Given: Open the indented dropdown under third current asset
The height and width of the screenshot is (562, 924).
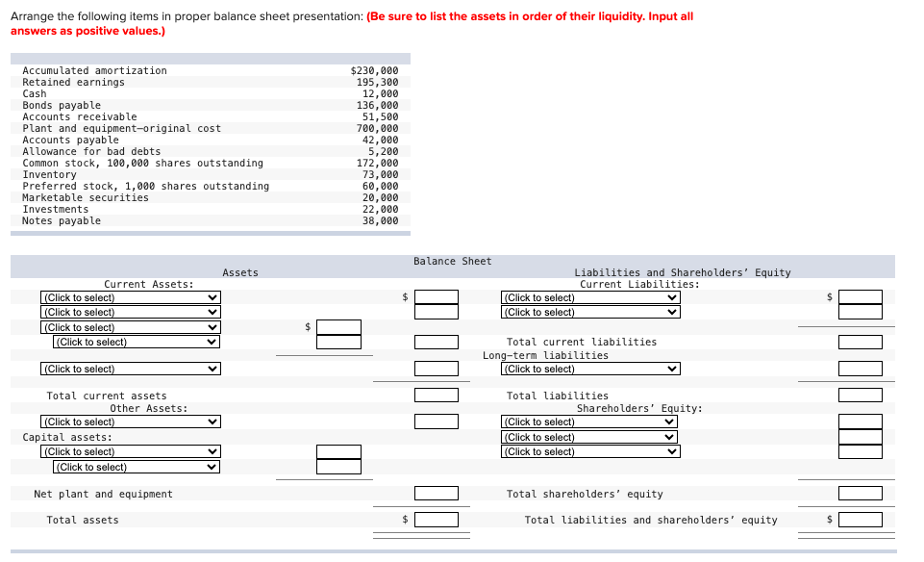Looking at the screenshot, I should click(x=136, y=341).
